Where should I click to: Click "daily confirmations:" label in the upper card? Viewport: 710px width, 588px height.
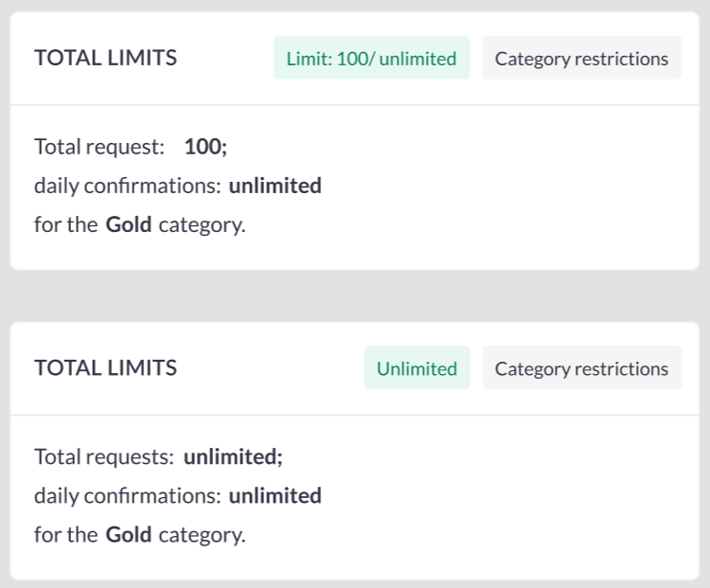[128, 187]
